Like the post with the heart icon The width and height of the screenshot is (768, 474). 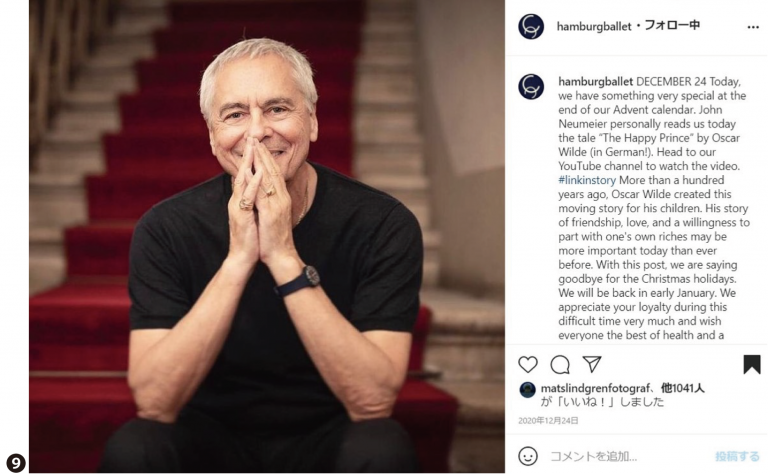(x=528, y=365)
